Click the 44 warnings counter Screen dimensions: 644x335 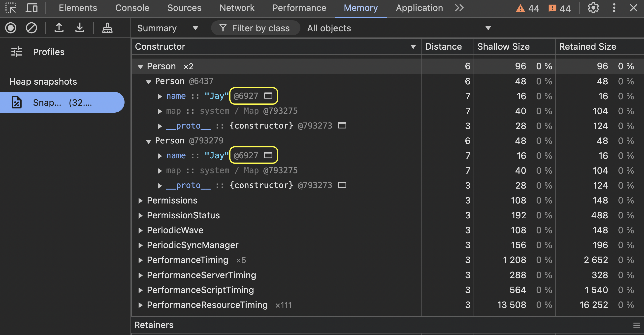527,8
